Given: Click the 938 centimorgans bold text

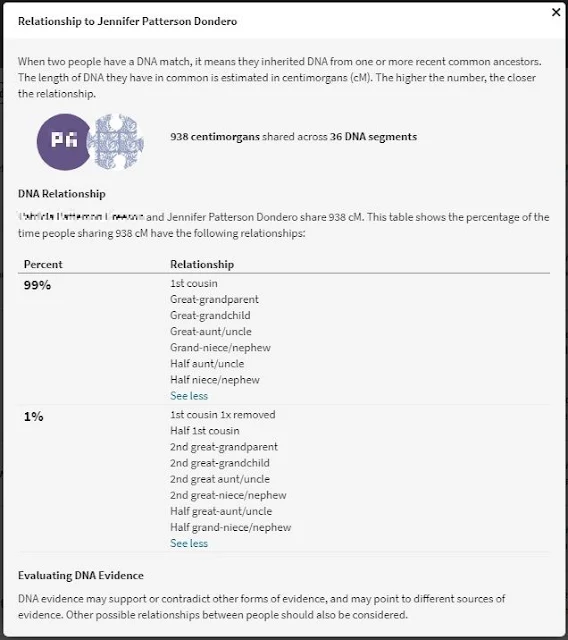Looking at the screenshot, I should (x=215, y=137).
